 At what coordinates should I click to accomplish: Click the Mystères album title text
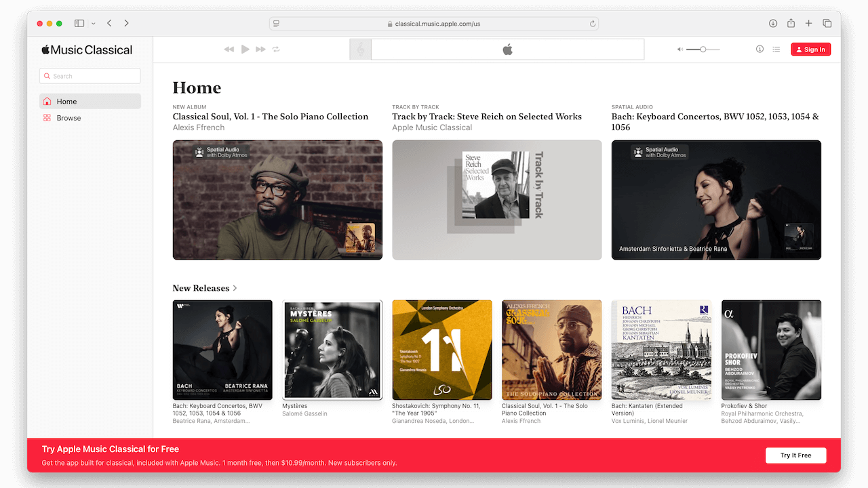pos(295,406)
